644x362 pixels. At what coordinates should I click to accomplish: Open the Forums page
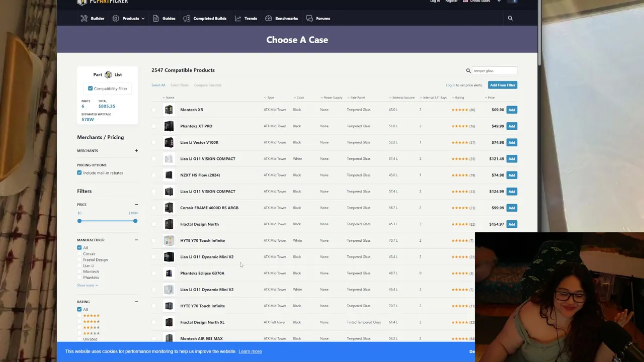point(318,18)
